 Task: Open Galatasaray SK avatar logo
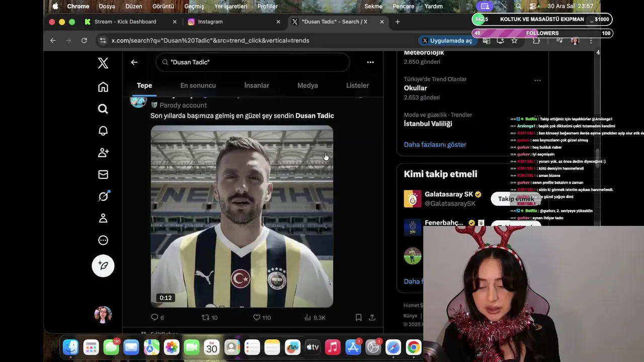(413, 199)
